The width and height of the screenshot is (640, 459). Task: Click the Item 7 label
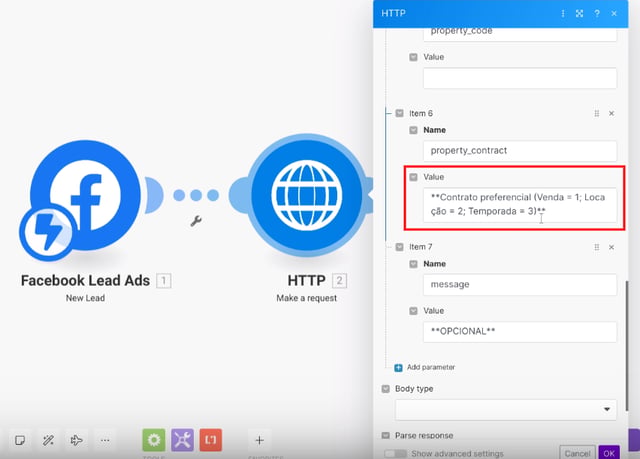421,247
